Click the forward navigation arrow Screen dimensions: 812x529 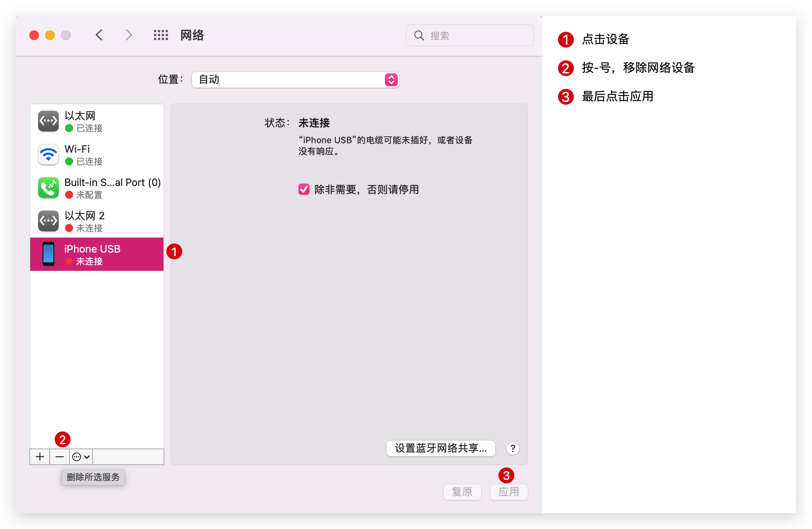click(x=129, y=35)
